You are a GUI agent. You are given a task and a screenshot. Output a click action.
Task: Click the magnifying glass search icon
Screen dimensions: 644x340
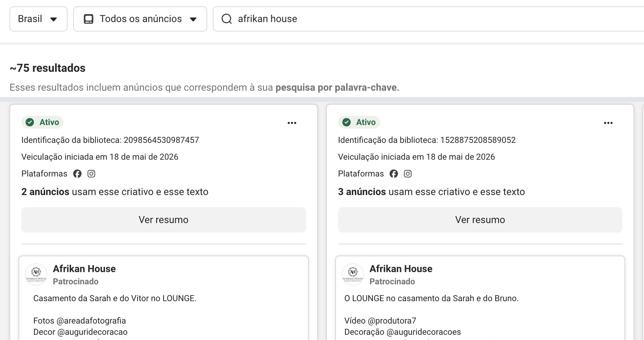click(x=227, y=19)
